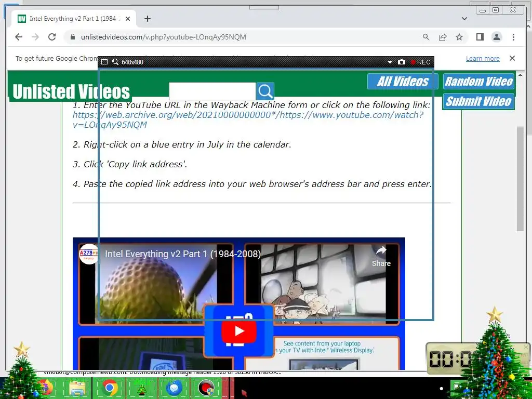Viewport: 532px width, 399px height.
Task: Select the Intel Everything v2 Part 1 tab
Action: pyautogui.click(x=74, y=19)
